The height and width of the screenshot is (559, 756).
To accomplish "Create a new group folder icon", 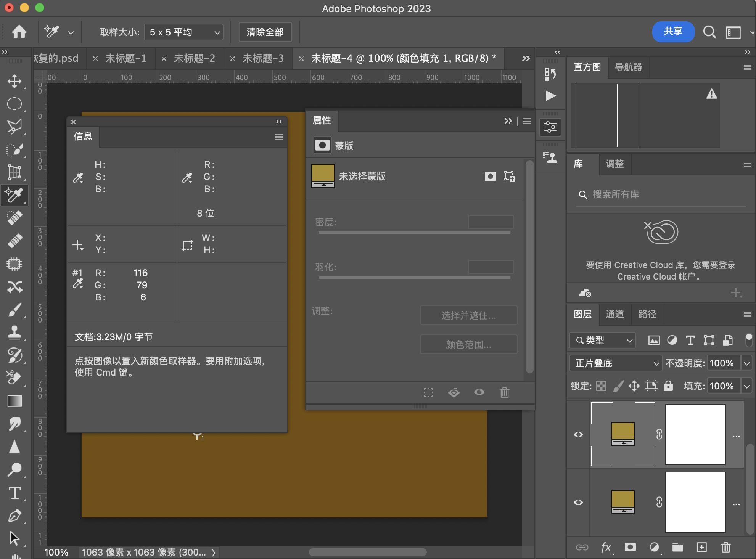I will pyautogui.click(x=677, y=547).
